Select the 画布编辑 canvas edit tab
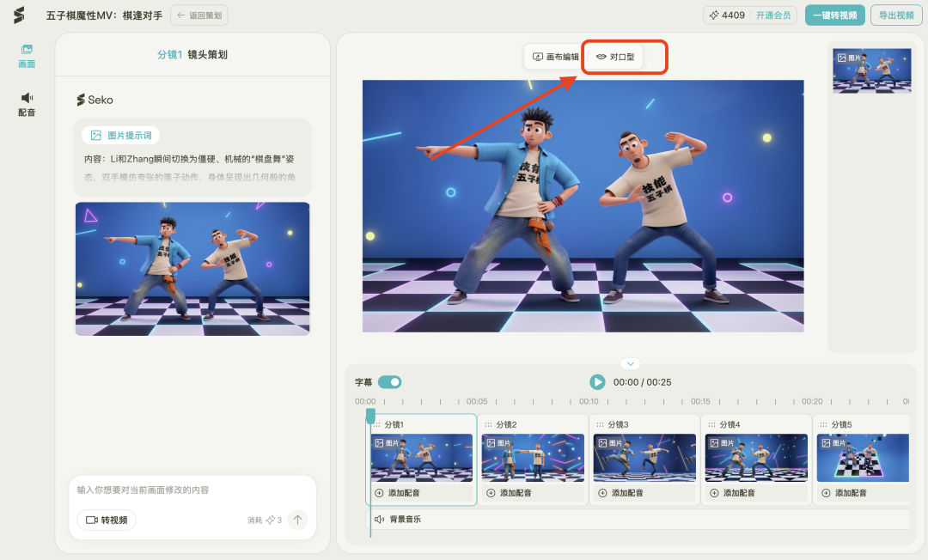 point(555,57)
